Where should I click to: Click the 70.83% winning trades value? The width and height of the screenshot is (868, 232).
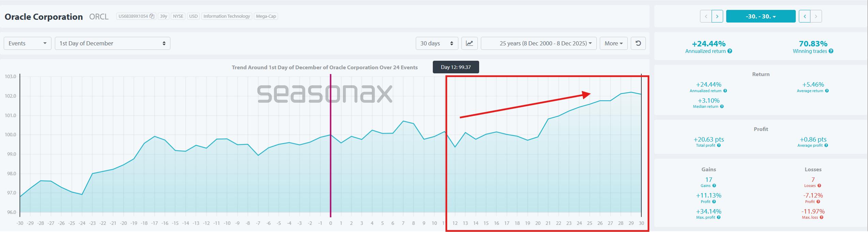click(x=813, y=44)
